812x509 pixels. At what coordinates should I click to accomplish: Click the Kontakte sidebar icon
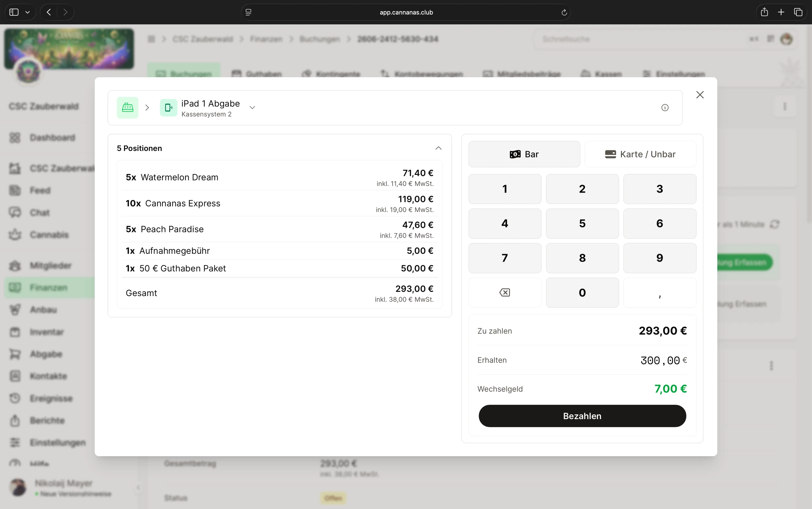coord(15,376)
